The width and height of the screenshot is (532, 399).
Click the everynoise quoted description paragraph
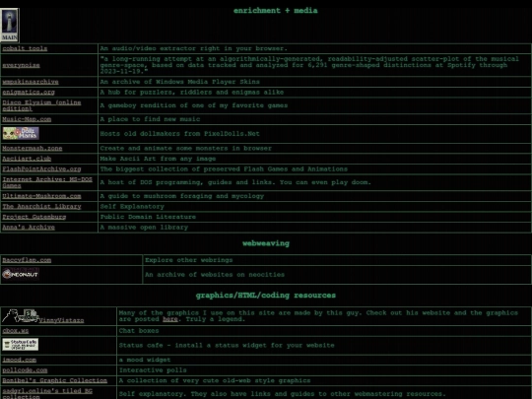pos(309,65)
